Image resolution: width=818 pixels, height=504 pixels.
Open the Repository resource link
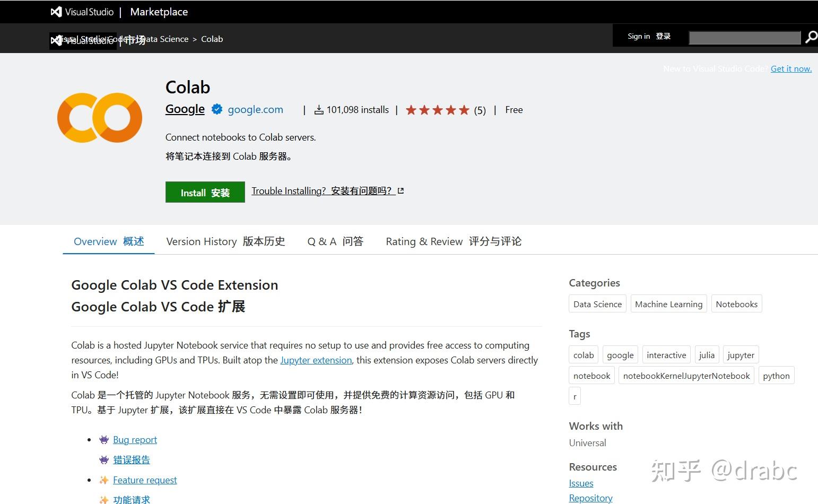(590, 498)
